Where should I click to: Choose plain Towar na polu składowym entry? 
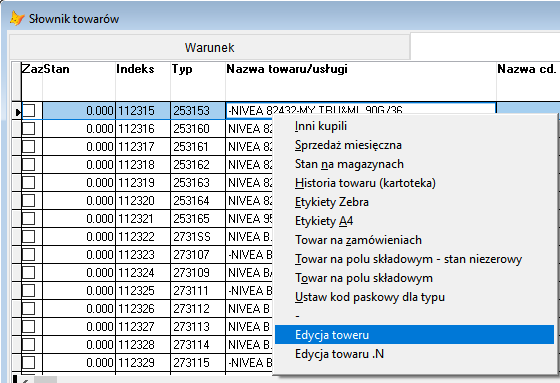click(x=414, y=278)
